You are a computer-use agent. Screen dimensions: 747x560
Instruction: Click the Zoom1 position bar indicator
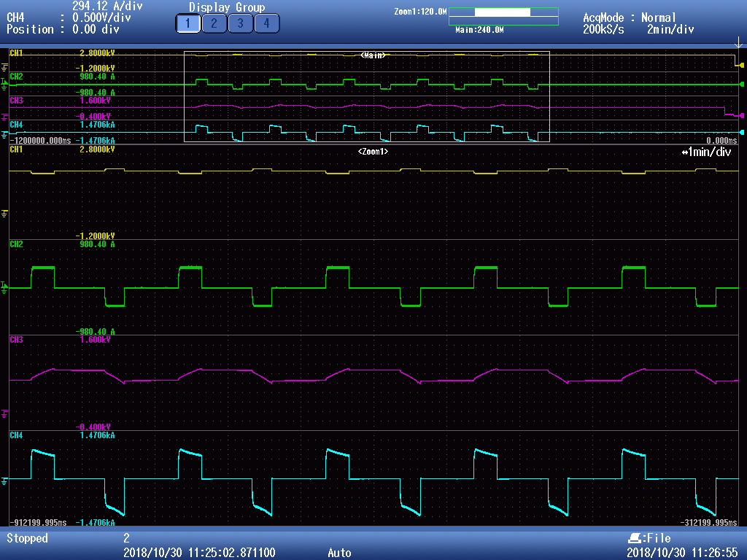point(502,12)
